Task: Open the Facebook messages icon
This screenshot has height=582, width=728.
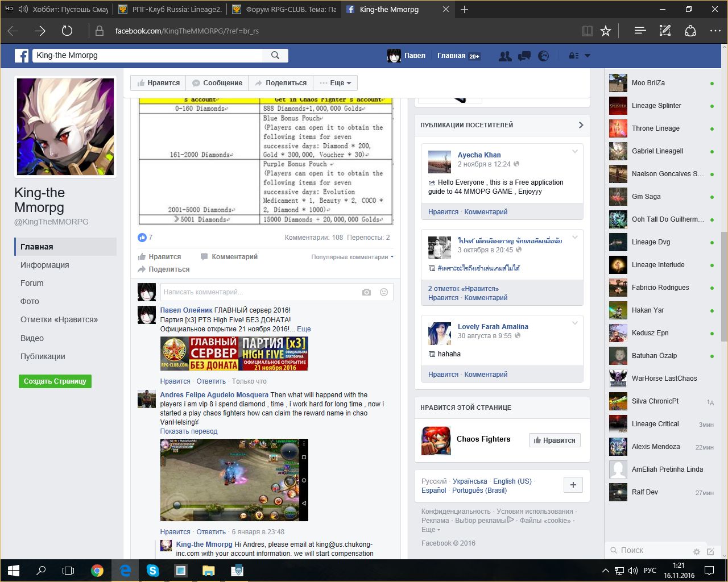Action: pyautogui.click(x=524, y=56)
